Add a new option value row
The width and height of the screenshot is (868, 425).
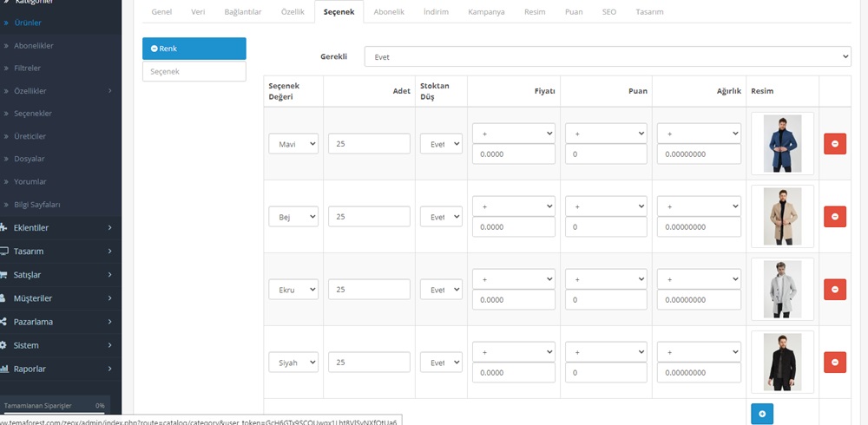761,414
